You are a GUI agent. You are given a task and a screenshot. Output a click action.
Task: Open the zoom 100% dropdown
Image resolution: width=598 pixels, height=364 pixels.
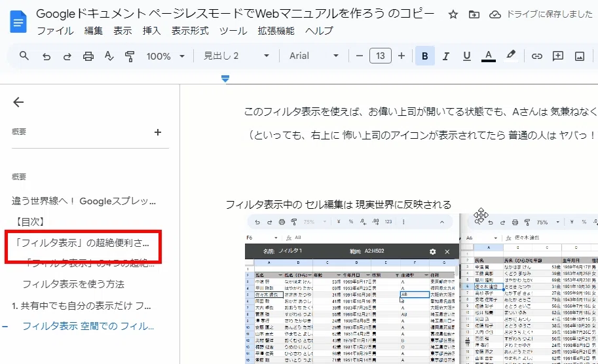(x=166, y=56)
